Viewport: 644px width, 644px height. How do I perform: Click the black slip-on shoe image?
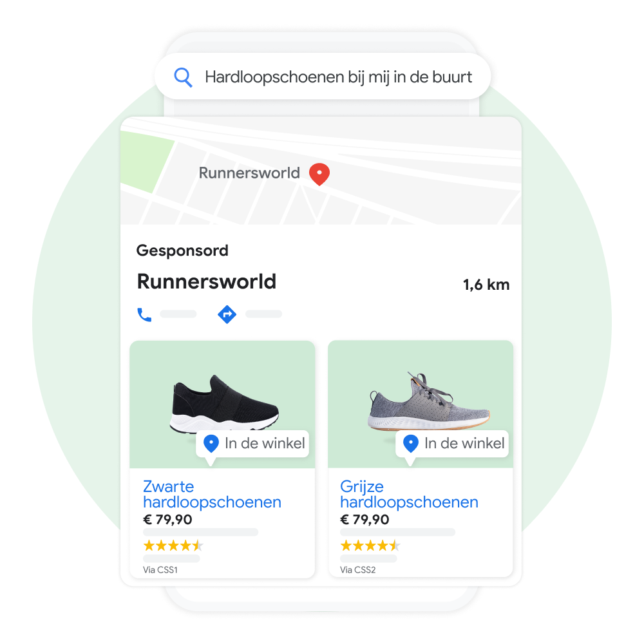click(224, 404)
